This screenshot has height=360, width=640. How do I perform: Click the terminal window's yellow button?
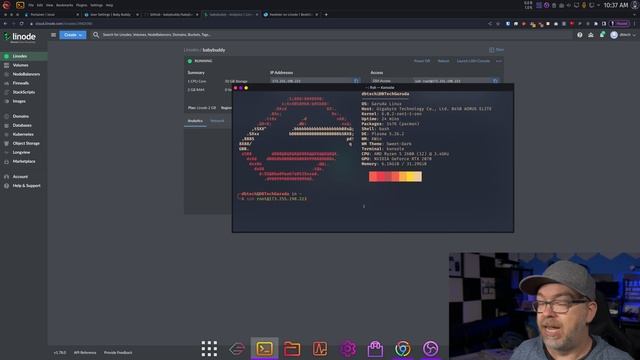pyautogui.click(x=246, y=88)
